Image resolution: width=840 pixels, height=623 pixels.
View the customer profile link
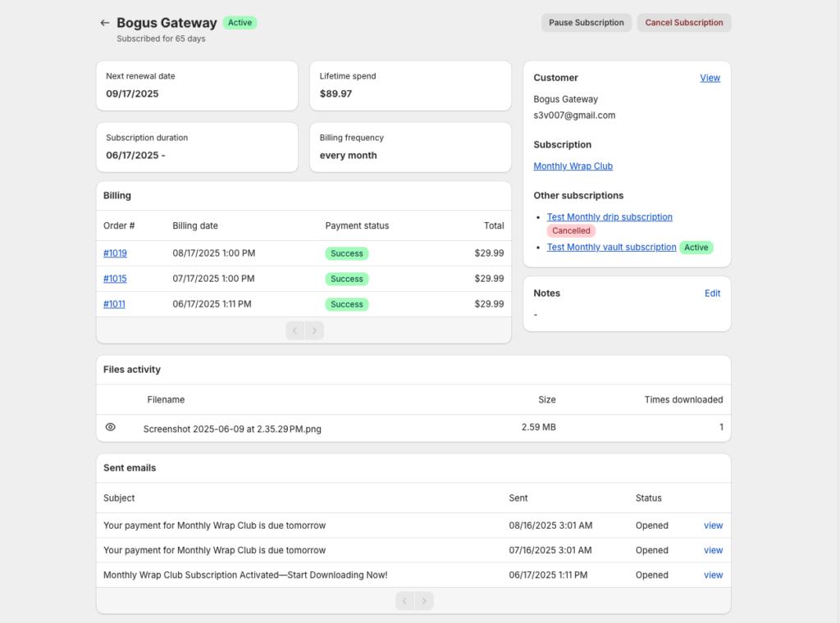710,78
